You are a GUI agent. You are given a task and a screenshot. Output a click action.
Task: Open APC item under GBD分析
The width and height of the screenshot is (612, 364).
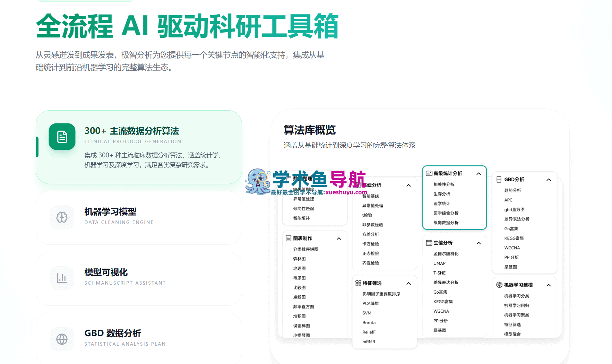[x=508, y=200]
